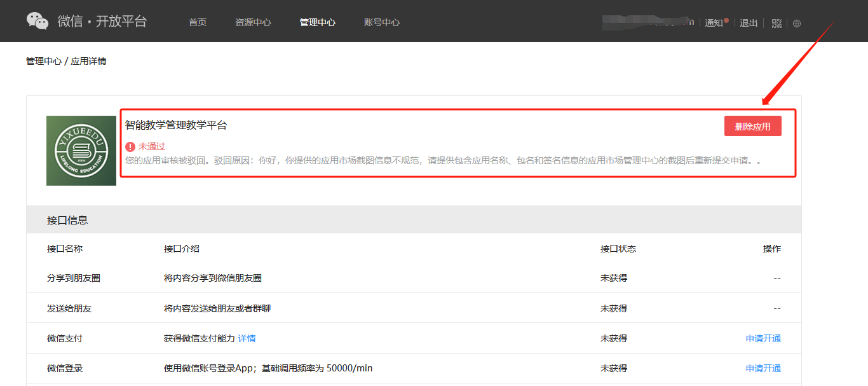Open the QR code icon in header
Screen dimensions: 868x386
776,23
